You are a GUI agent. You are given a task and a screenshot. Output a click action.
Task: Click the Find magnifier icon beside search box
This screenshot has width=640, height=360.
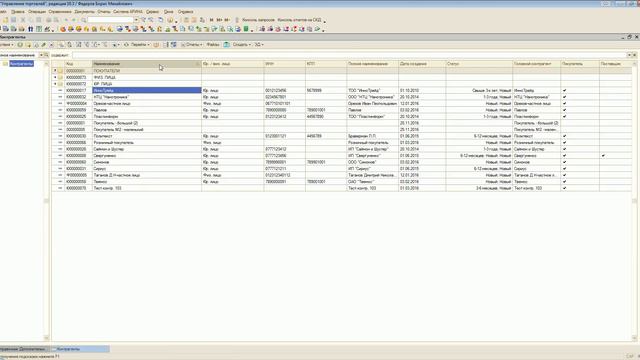coord(83,20)
